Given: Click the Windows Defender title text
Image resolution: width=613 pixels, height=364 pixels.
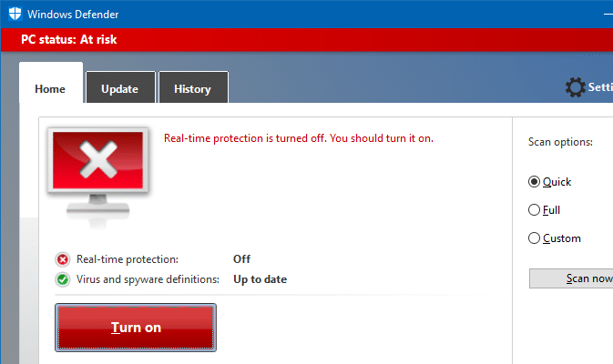Looking at the screenshot, I should pos(73,15).
